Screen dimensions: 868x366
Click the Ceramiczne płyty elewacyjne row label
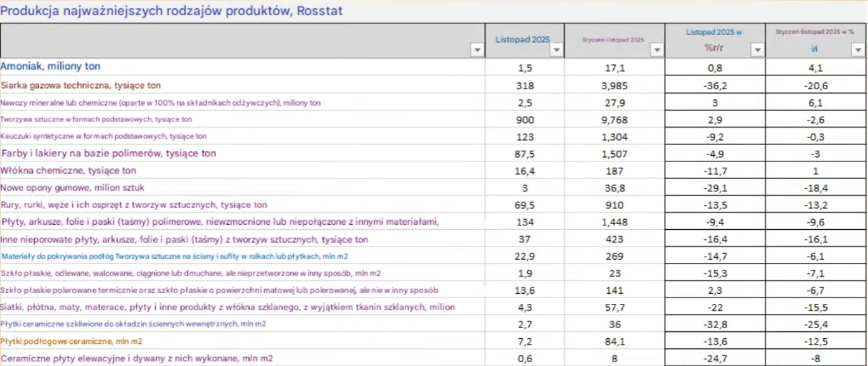click(x=137, y=358)
